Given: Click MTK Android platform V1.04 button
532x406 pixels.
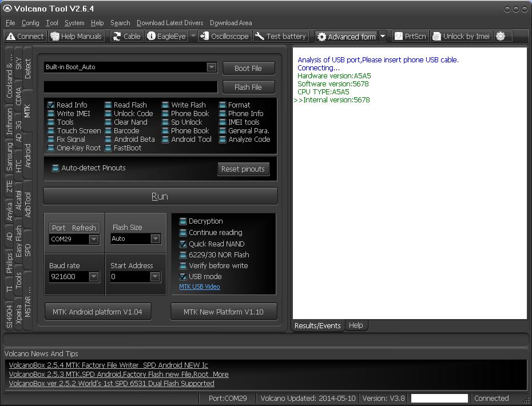Looking at the screenshot, I should click(x=98, y=312).
